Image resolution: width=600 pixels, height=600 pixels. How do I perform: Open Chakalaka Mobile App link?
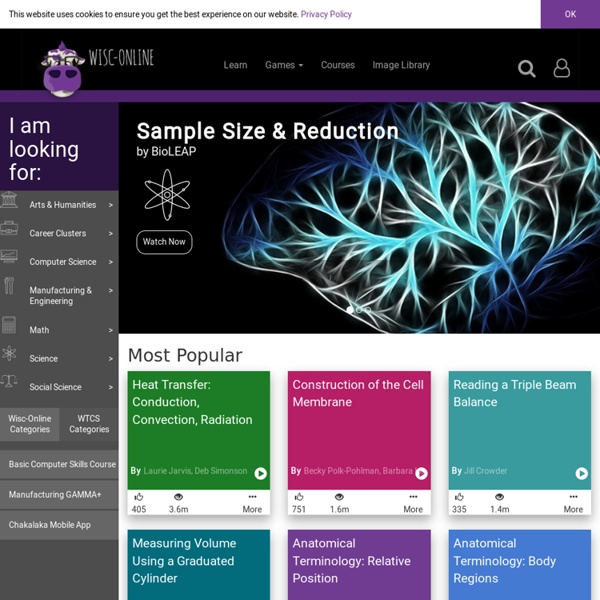pos(59,525)
